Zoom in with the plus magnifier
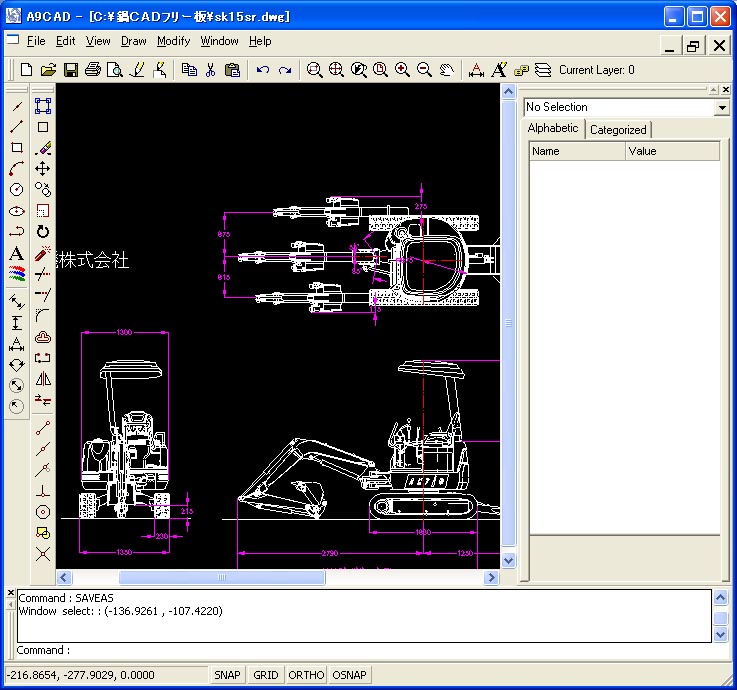The width and height of the screenshot is (737, 690). (402, 70)
